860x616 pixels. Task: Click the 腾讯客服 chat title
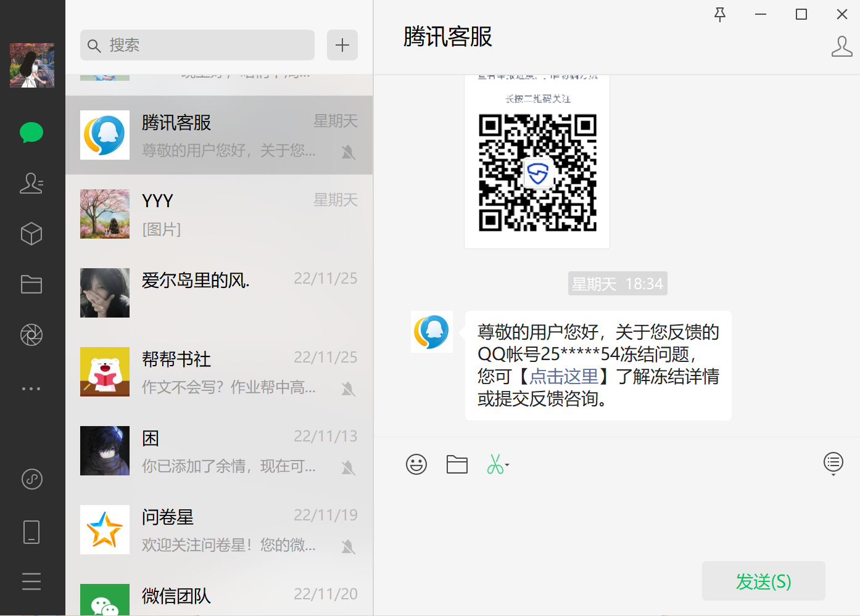(x=448, y=37)
